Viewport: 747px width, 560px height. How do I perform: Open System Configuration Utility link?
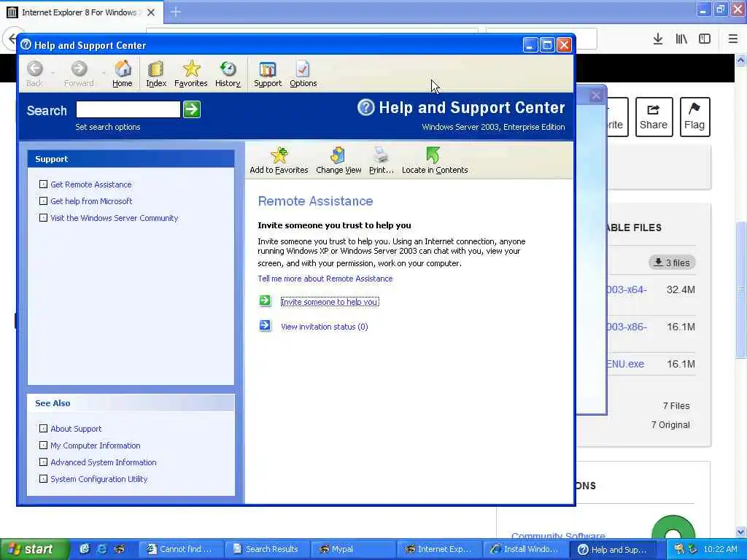(99, 479)
